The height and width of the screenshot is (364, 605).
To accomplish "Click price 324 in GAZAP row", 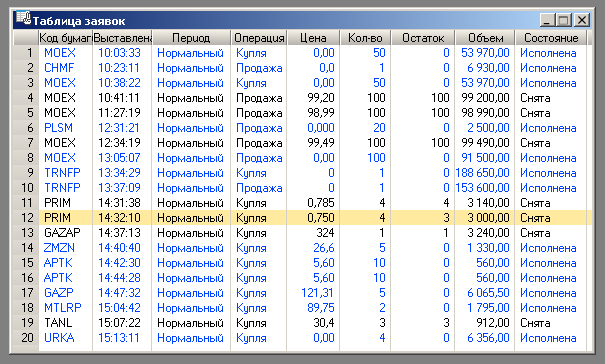I will (x=325, y=233).
